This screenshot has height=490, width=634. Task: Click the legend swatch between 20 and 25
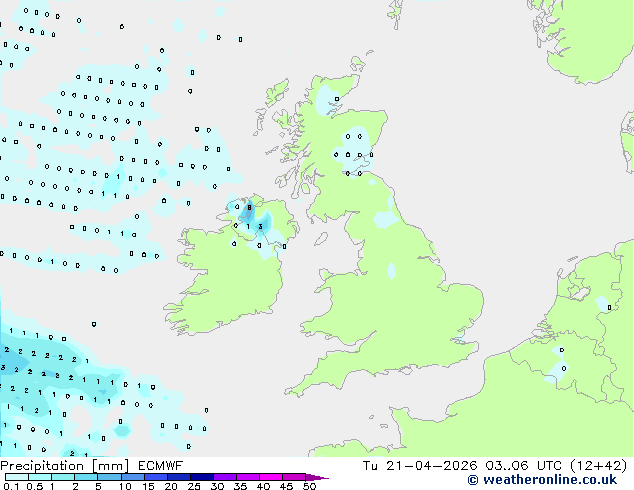[178, 477]
